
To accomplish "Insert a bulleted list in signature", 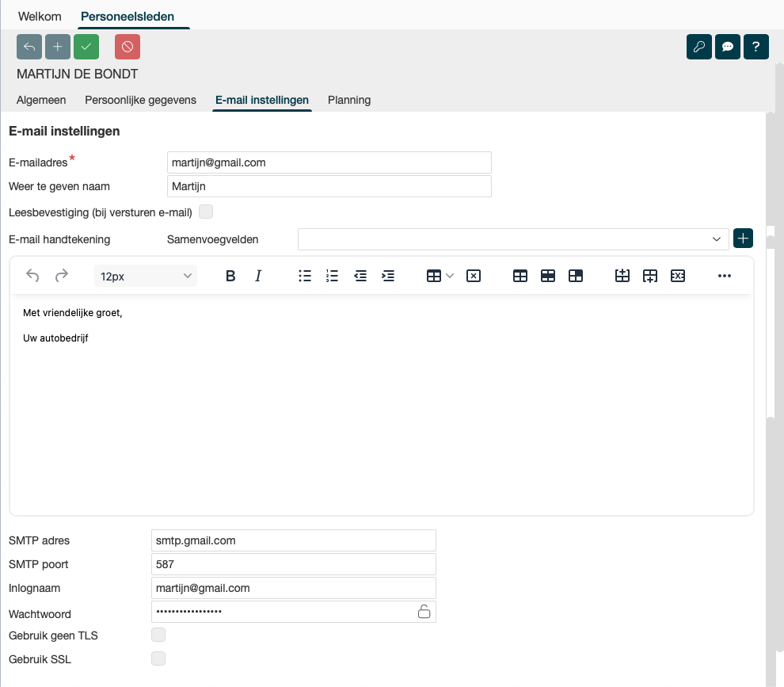I will click(x=305, y=276).
